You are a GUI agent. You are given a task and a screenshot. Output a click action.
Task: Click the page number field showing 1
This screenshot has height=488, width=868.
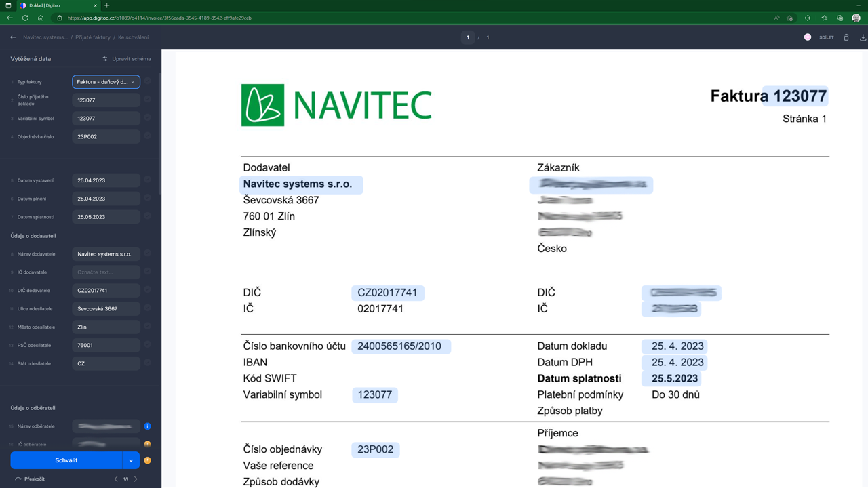click(468, 37)
